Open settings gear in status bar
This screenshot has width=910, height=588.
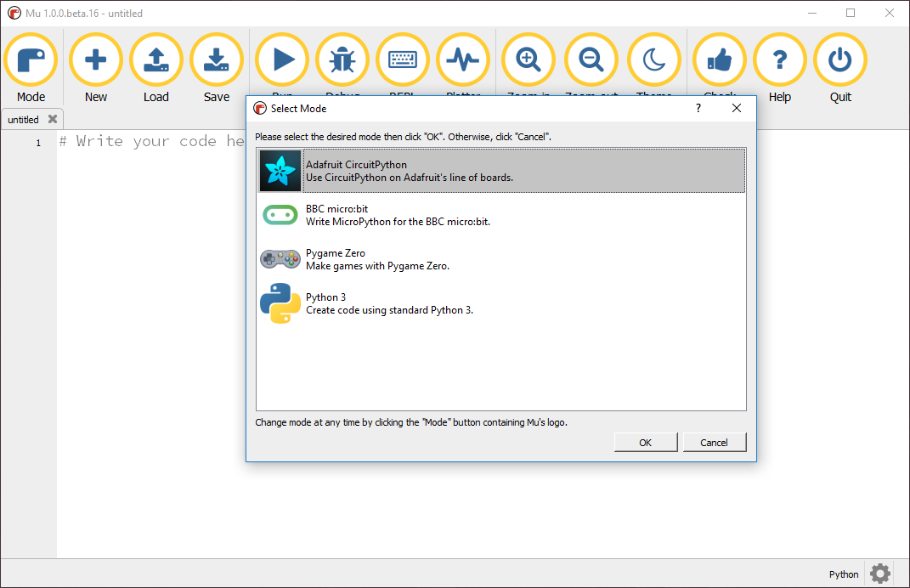880,574
